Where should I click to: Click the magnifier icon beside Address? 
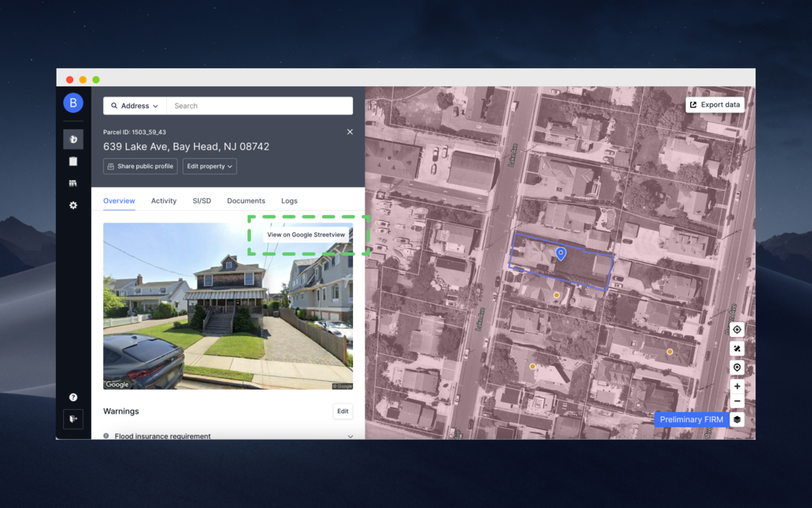[x=115, y=106]
